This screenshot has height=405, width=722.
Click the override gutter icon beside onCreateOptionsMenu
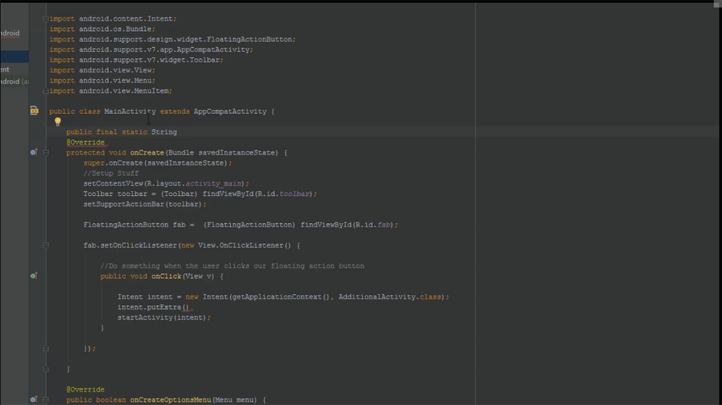[34, 399]
